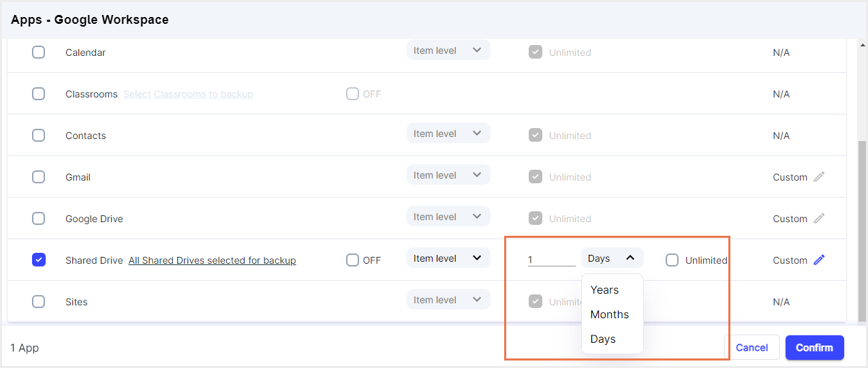The width and height of the screenshot is (868, 368).
Task: Pick Days option in dropdown list
Action: pos(603,339)
